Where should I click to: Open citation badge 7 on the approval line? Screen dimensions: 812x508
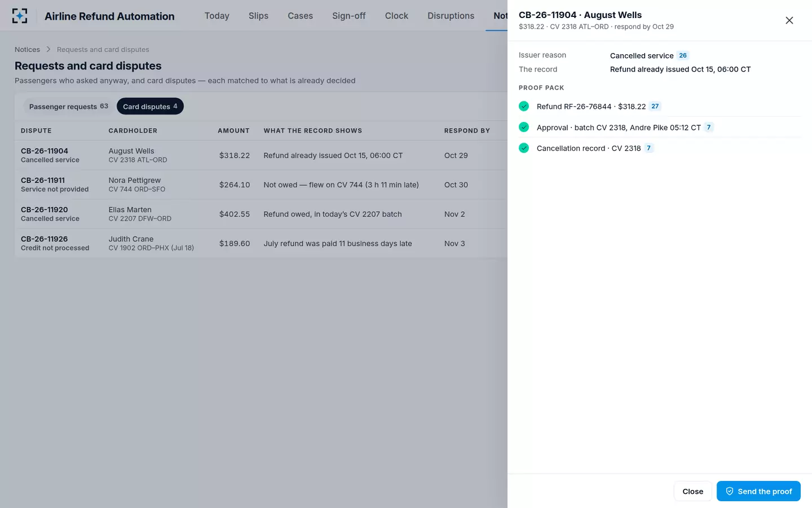(x=709, y=127)
